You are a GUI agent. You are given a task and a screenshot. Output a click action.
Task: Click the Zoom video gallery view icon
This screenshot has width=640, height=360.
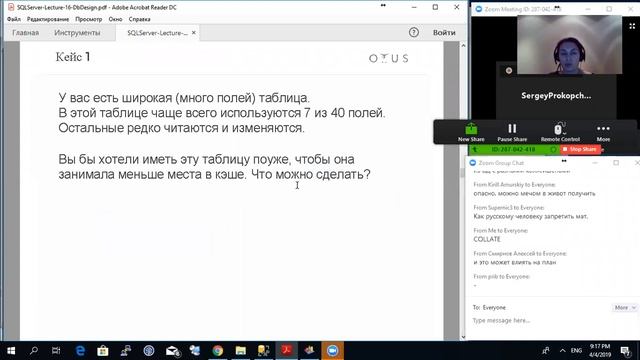[632, 26]
